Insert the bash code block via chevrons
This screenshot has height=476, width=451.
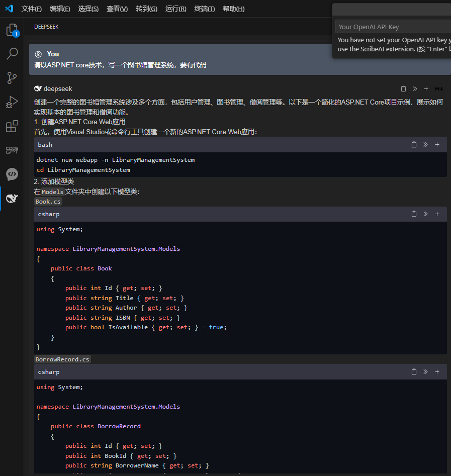point(425,144)
